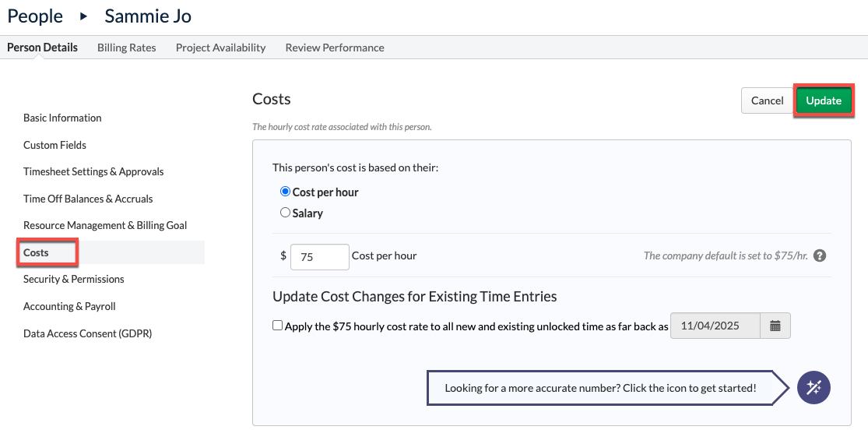
Task: Click the 'Update Cost Changes for Existing Time Entries' heading
Action: click(415, 296)
